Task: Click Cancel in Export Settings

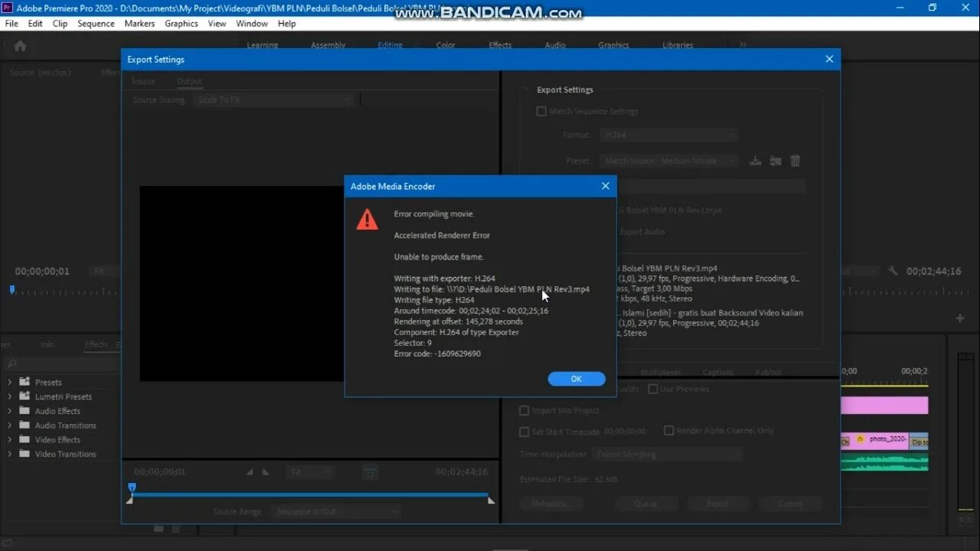Action: (x=790, y=504)
